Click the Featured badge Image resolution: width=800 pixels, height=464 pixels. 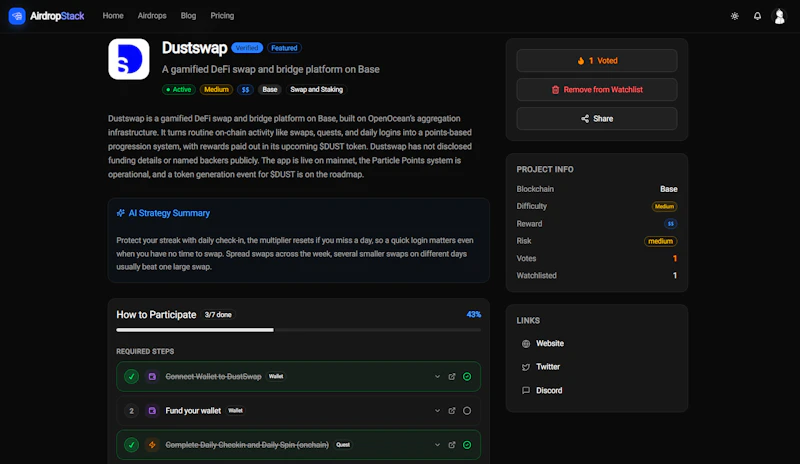[x=284, y=48]
